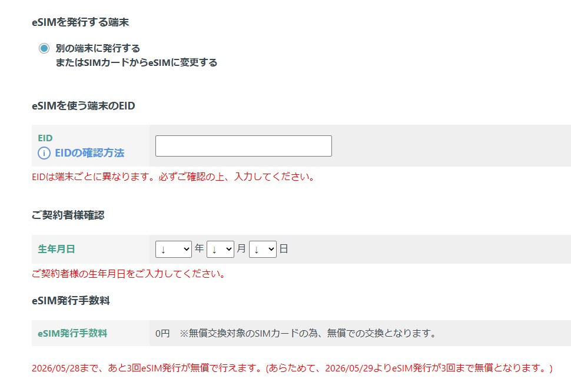Click the ご契約者様確認 heading
571x392 pixels.
(68, 215)
